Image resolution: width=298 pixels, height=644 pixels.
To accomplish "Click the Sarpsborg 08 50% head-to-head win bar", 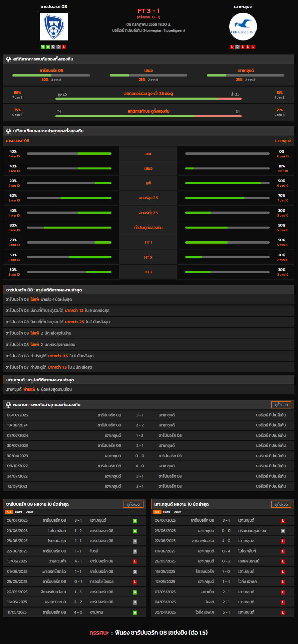I will [x=51, y=76].
